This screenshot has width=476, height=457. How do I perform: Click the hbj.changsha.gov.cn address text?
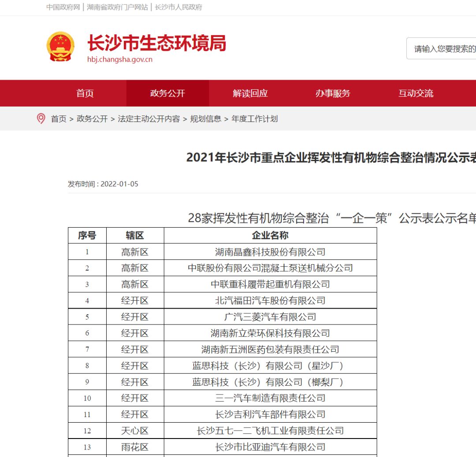[x=120, y=59]
